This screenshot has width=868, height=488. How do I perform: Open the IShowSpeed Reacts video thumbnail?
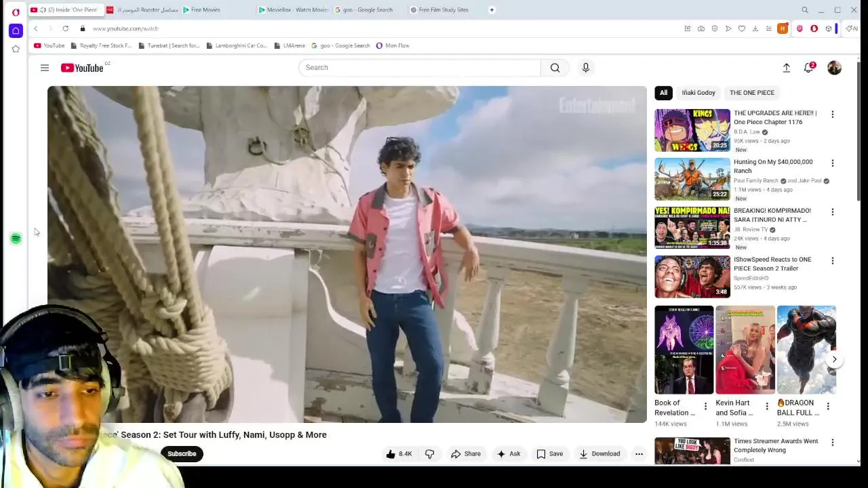click(692, 277)
